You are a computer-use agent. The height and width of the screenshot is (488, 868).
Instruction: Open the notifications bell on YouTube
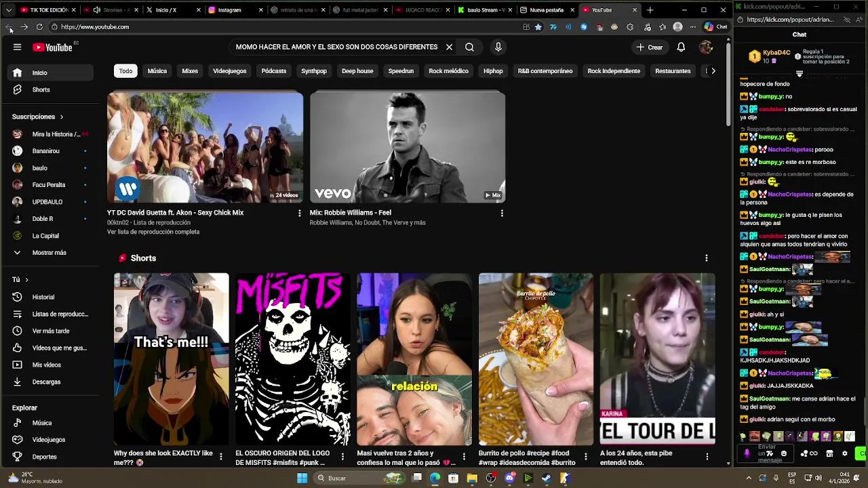pyautogui.click(x=681, y=47)
